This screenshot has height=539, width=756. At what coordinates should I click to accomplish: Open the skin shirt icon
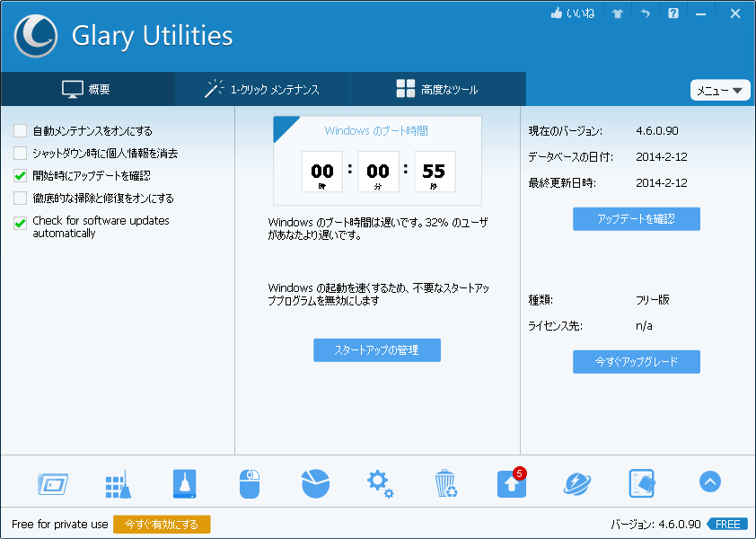(x=618, y=13)
